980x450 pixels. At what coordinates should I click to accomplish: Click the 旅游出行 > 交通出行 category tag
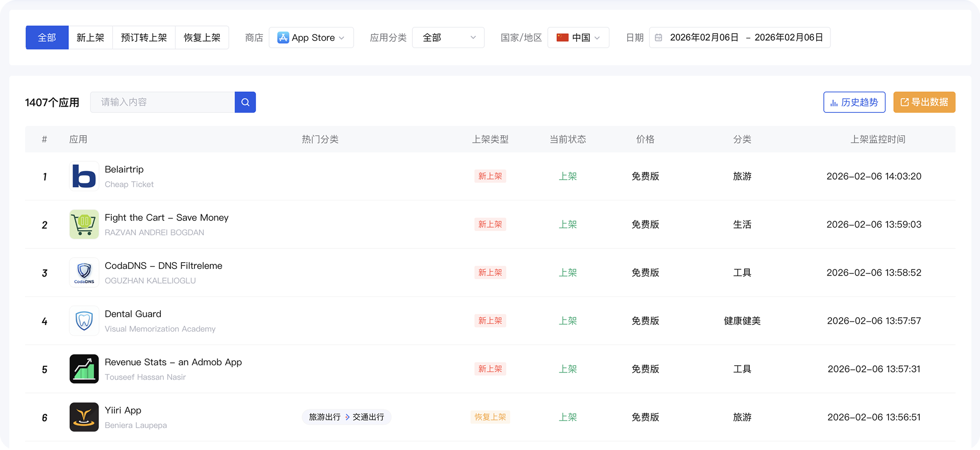pyautogui.click(x=347, y=417)
